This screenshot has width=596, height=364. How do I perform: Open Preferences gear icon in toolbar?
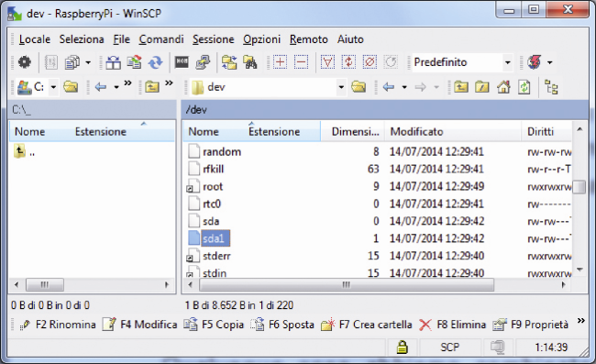tap(25, 62)
